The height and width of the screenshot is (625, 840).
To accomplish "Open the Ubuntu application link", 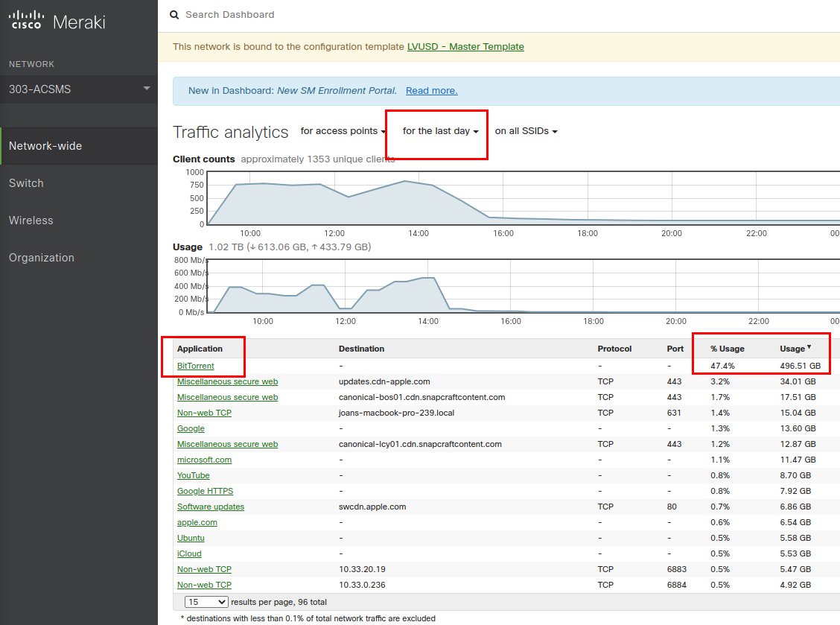I will tap(191, 538).
